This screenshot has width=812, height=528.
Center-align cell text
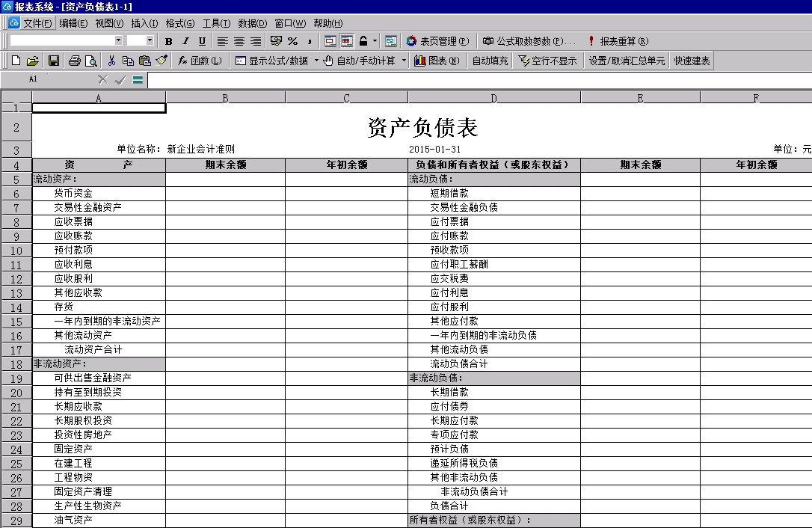click(239, 41)
